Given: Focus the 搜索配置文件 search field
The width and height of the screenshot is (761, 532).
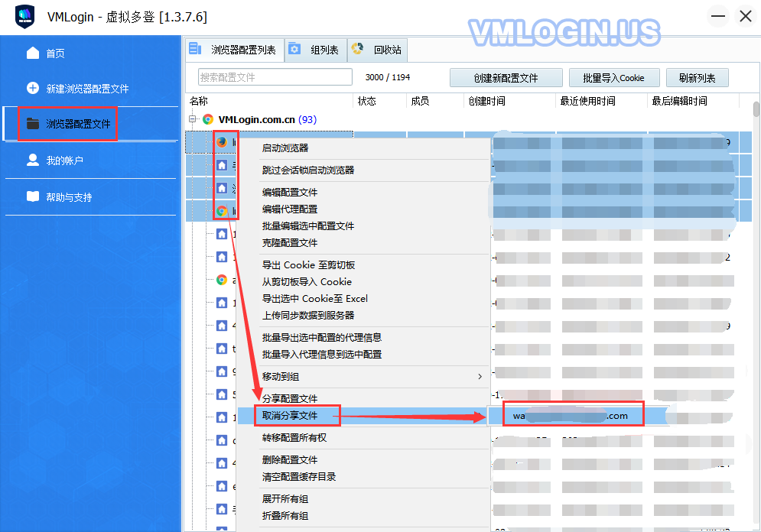Looking at the screenshot, I should click(x=275, y=77).
